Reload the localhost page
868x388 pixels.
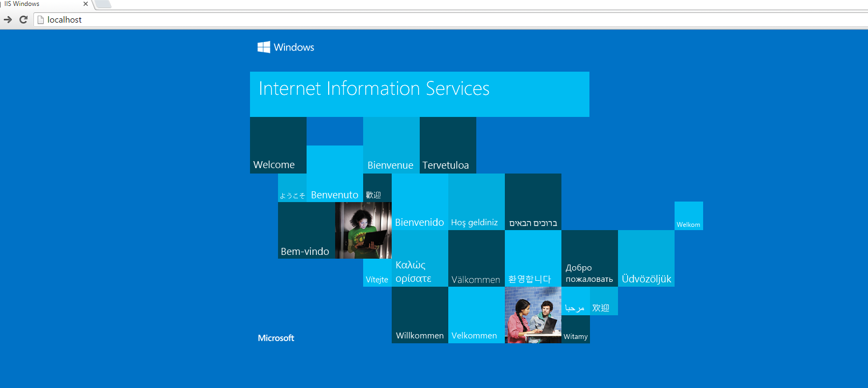point(23,19)
